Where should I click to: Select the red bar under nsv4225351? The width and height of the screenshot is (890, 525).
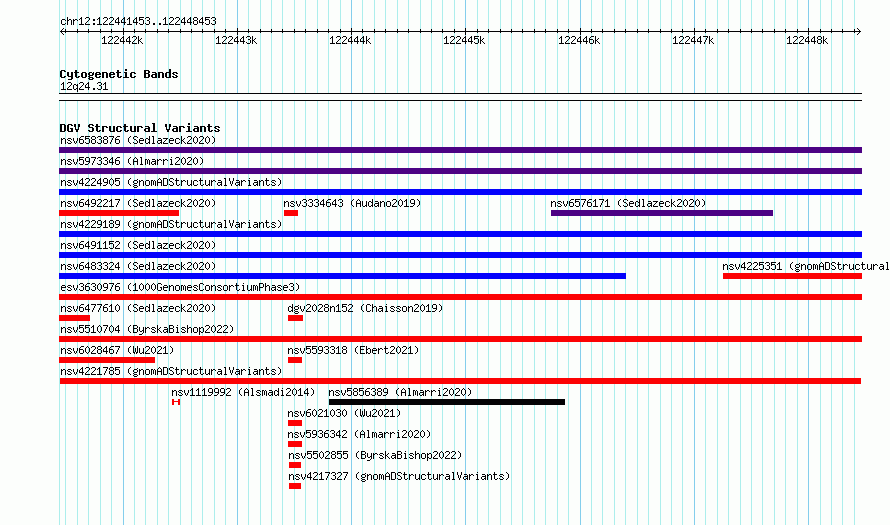[792, 276]
